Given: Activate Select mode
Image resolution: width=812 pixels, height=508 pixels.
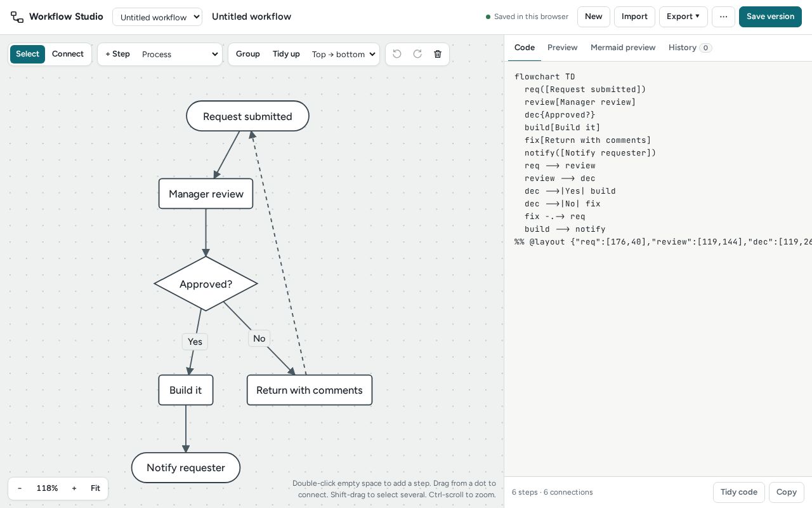Looking at the screenshot, I should point(27,54).
